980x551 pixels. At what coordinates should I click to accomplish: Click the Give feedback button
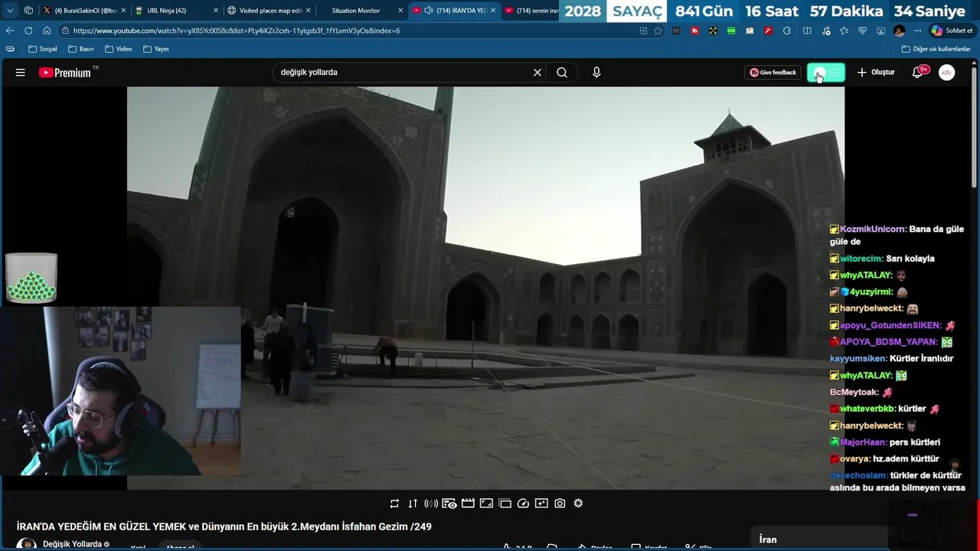coord(773,73)
